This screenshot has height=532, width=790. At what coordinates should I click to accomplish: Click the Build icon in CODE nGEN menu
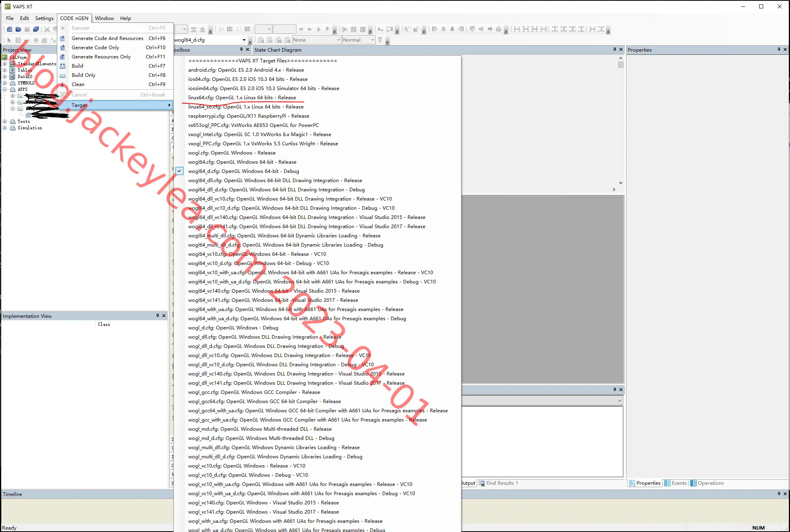(62, 66)
